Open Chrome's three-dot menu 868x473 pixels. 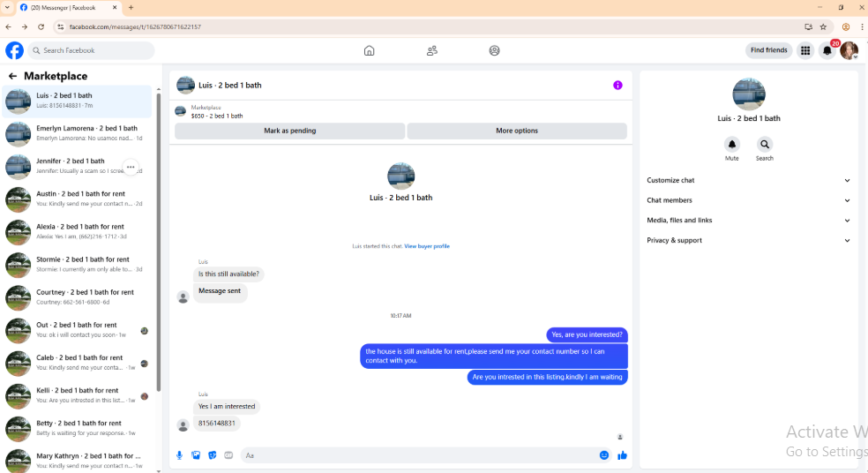click(x=862, y=26)
